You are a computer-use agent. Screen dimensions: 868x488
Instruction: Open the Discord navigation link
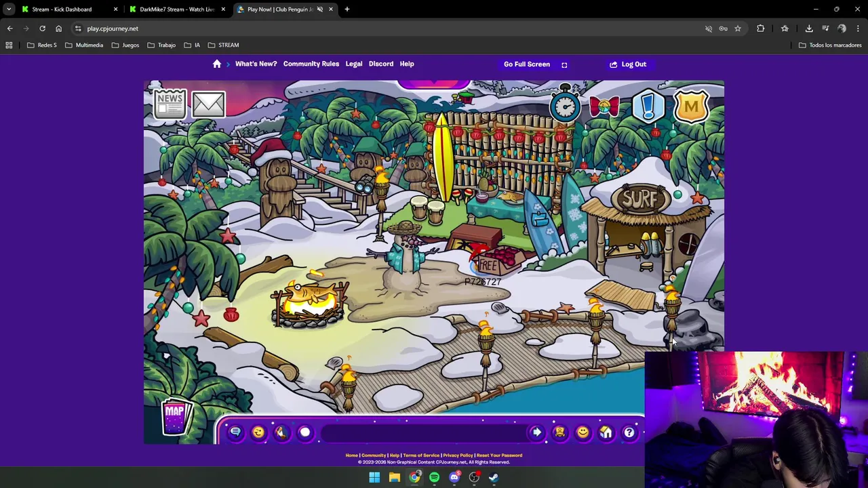point(381,64)
